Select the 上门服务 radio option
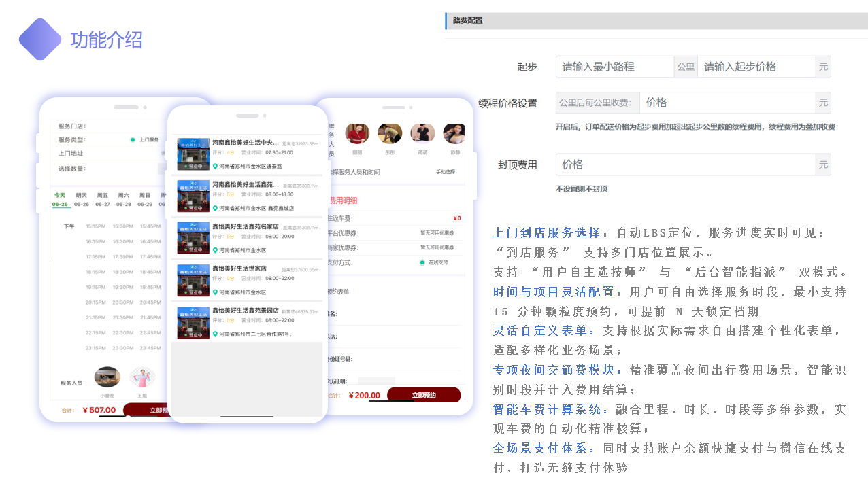The width and height of the screenshot is (868, 486). tap(133, 140)
